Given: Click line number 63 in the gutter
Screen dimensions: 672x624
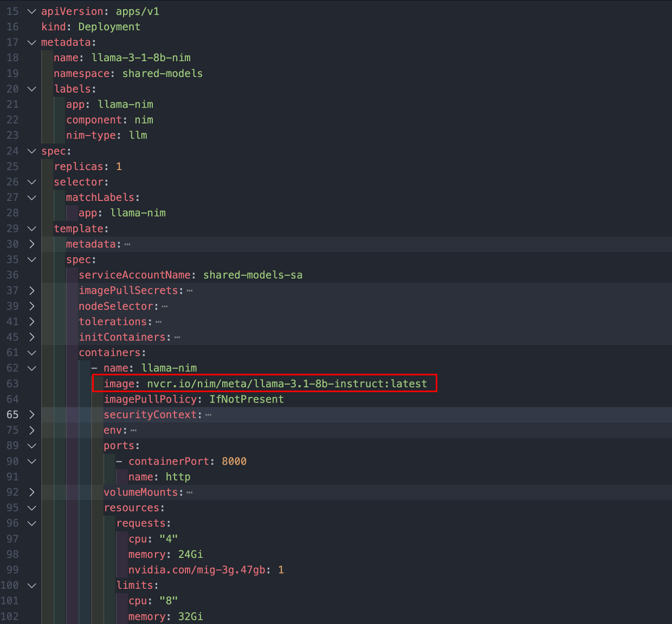Looking at the screenshot, I should pos(12,383).
